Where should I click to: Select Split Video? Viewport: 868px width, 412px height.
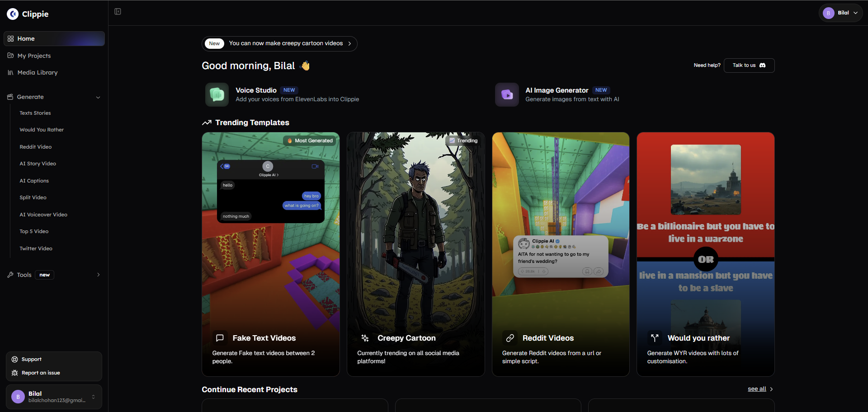[x=33, y=197]
